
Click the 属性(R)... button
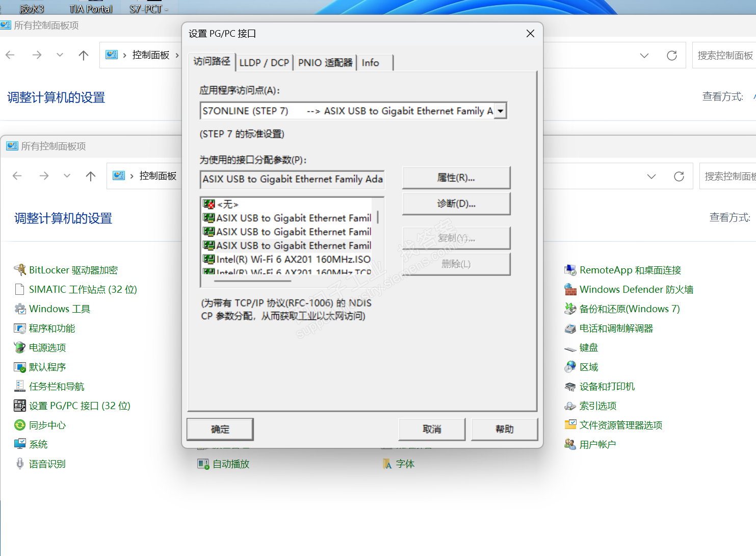(x=456, y=178)
